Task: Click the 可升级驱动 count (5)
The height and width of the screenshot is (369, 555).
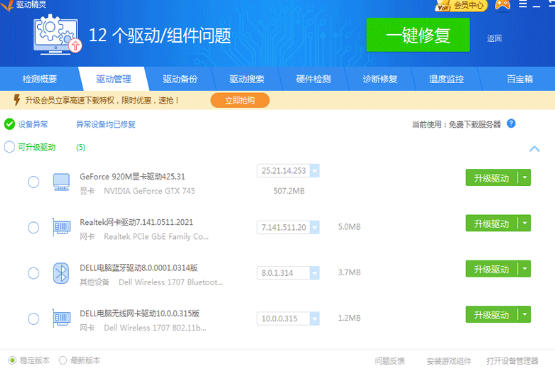Action: click(x=81, y=147)
